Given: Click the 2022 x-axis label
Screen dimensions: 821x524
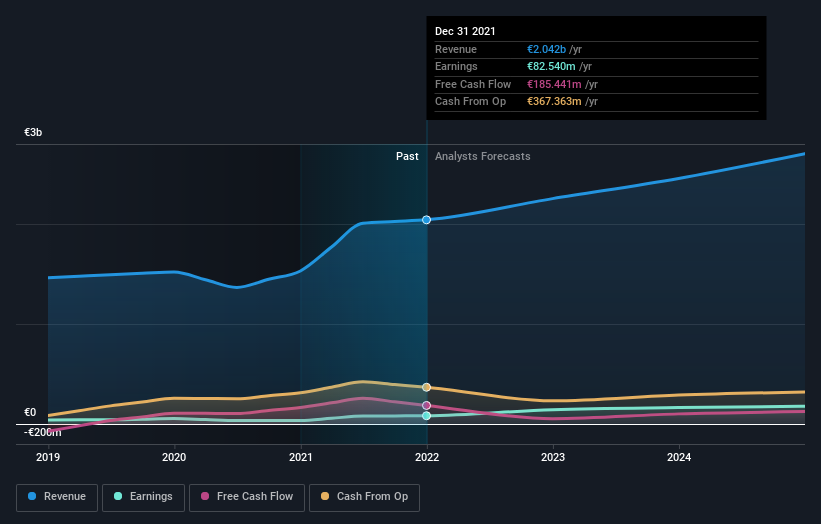Looking at the screenshot, I should coord(427,457).
